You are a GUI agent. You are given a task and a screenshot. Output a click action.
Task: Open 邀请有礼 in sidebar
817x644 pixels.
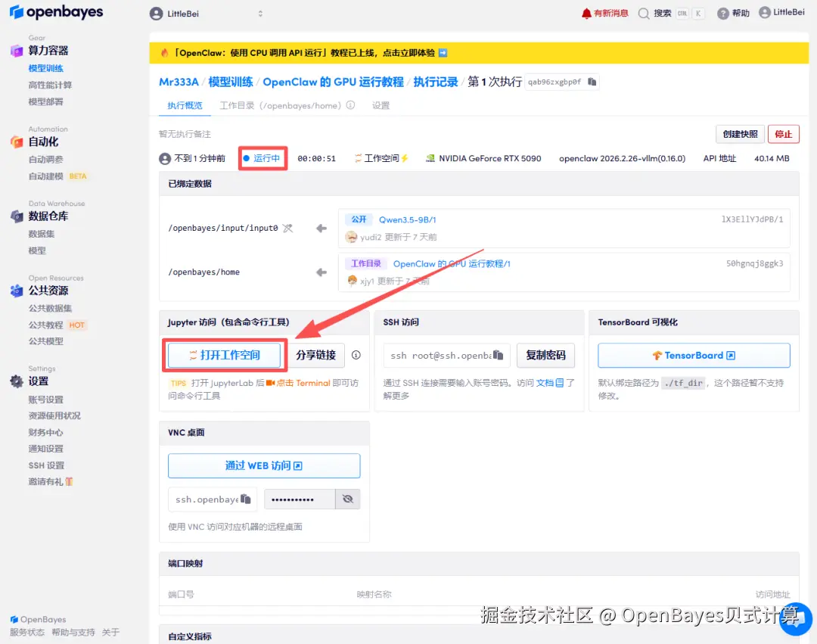pos(51,482)
